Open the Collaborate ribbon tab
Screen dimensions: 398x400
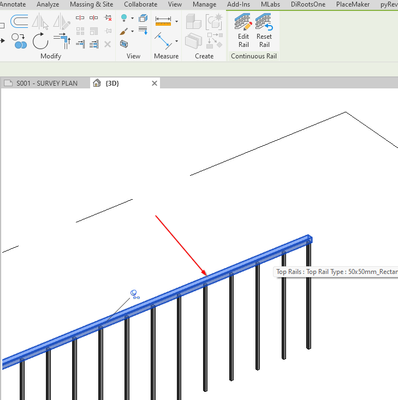[140, 5]
